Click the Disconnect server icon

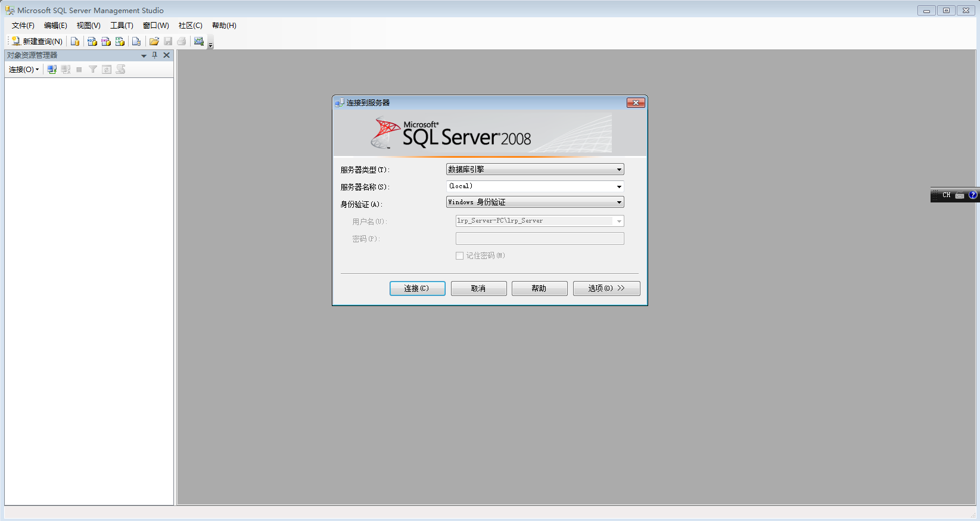coord(66,70)
